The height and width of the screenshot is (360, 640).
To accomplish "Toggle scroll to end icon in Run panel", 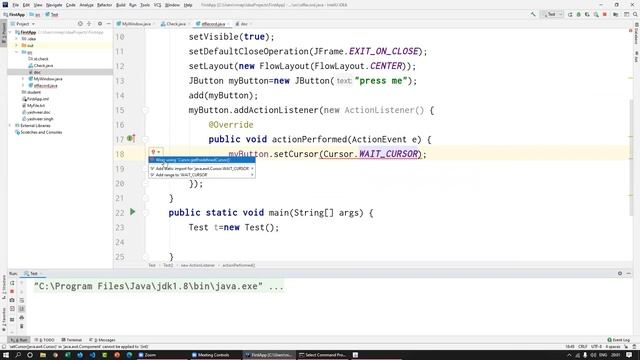I will pos(22,309).
